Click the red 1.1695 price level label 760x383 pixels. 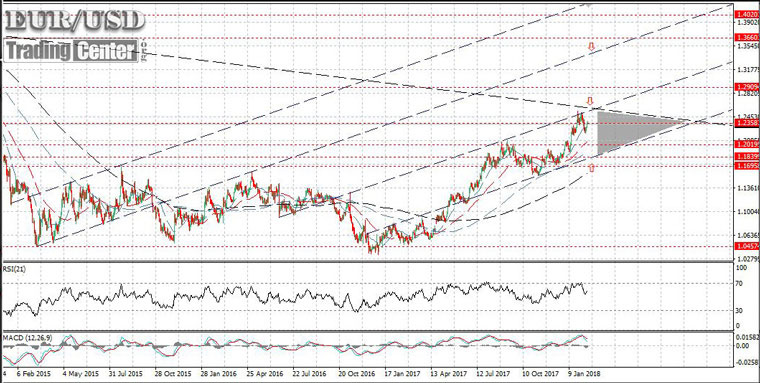point(748,166)
